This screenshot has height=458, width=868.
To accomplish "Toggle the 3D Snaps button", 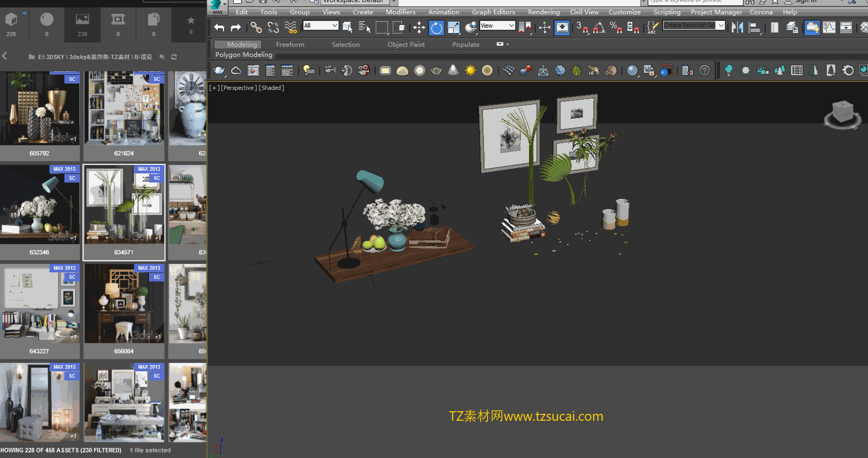I will click(582, 28).
